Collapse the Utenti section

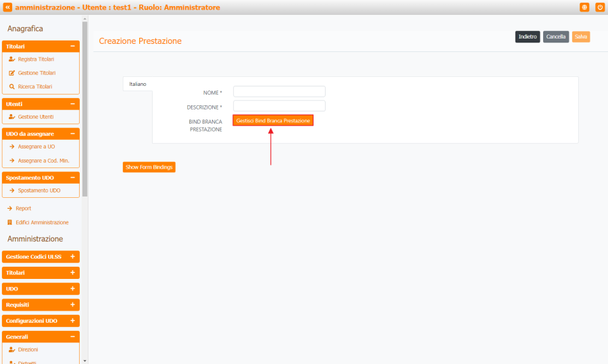pos(72,104)
